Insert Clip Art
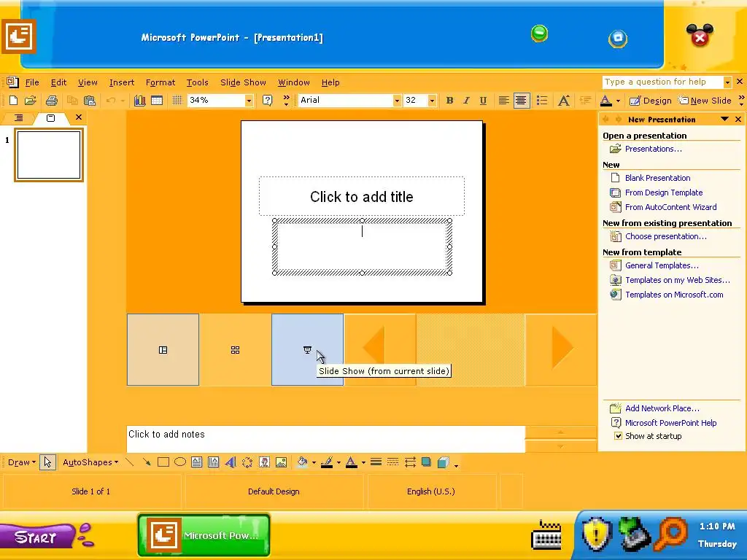The height and width of the screenshot is (560, 747). pos(264,462)
